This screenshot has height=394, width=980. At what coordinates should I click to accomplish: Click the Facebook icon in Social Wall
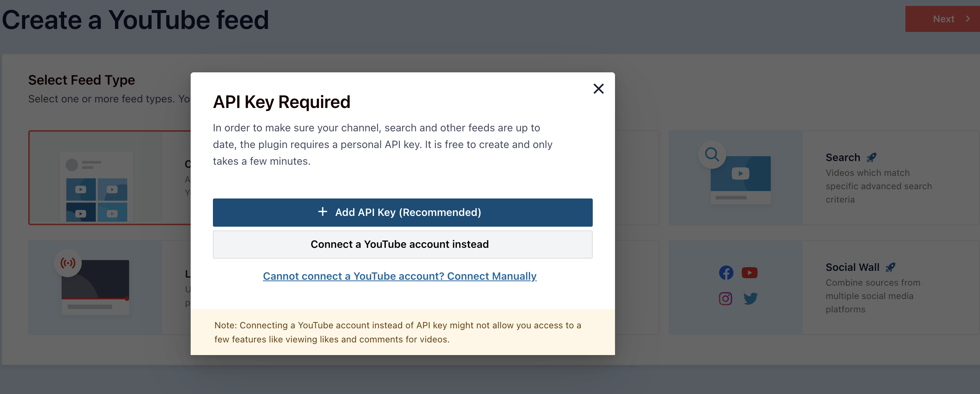[x=726, y=273]
